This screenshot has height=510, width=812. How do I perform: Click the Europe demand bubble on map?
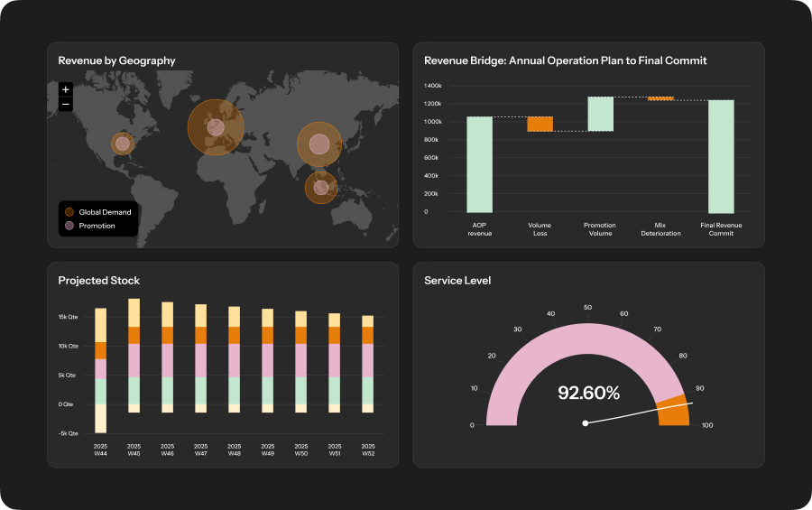216,127
